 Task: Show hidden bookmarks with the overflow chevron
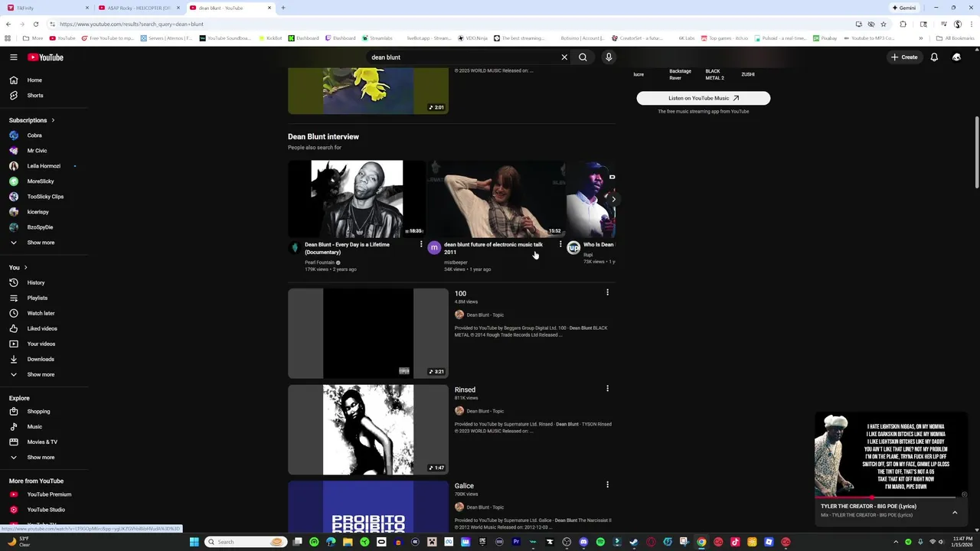point(920,38)
